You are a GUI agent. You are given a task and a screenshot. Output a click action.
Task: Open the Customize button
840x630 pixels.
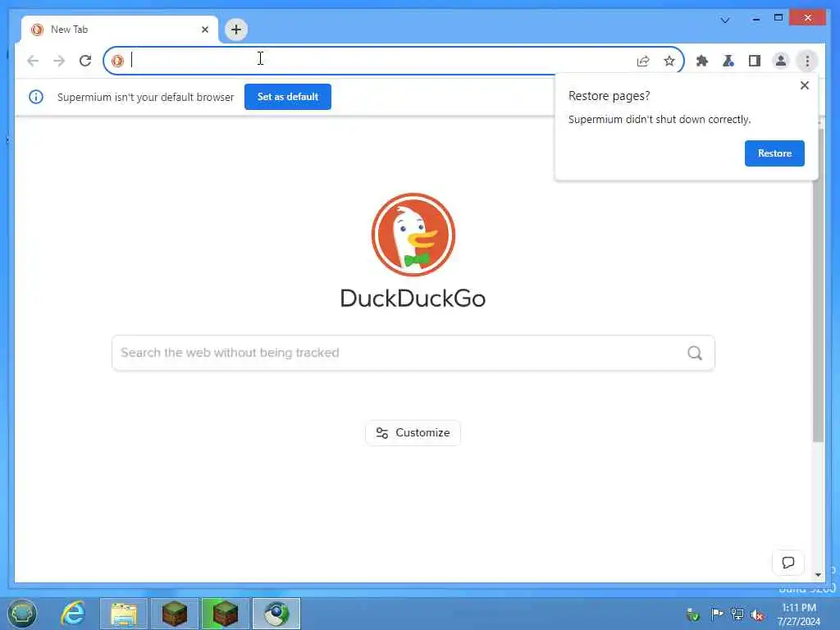pos(413,432)
